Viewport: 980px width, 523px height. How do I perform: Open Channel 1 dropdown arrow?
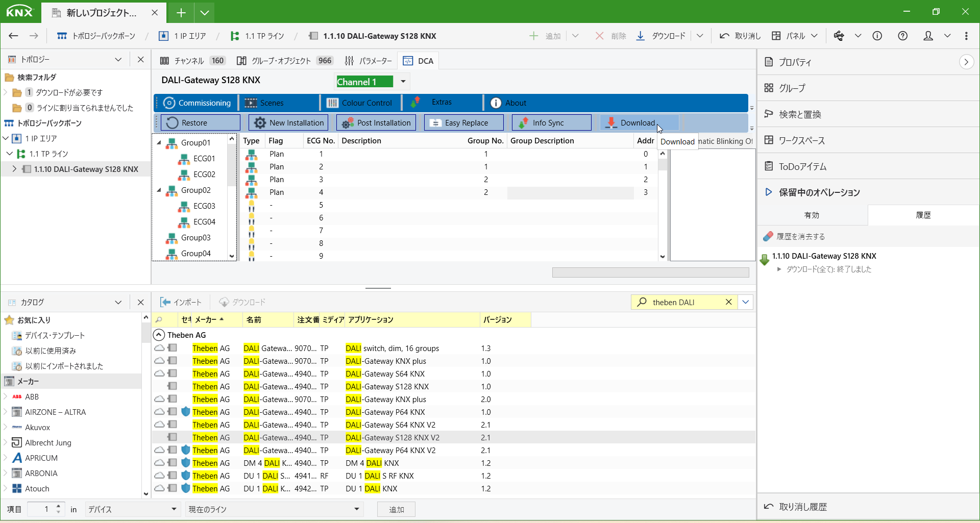point(403,82)
